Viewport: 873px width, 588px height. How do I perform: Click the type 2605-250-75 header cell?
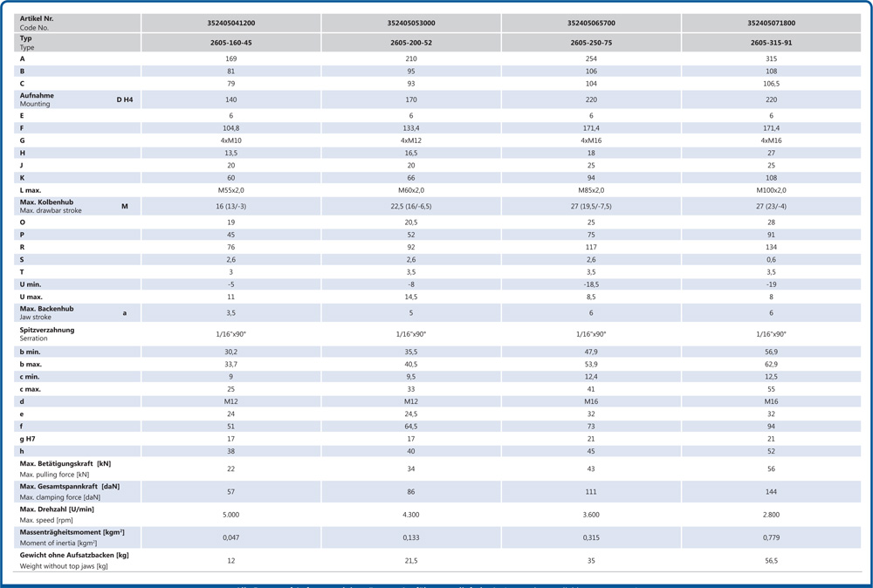591,43
